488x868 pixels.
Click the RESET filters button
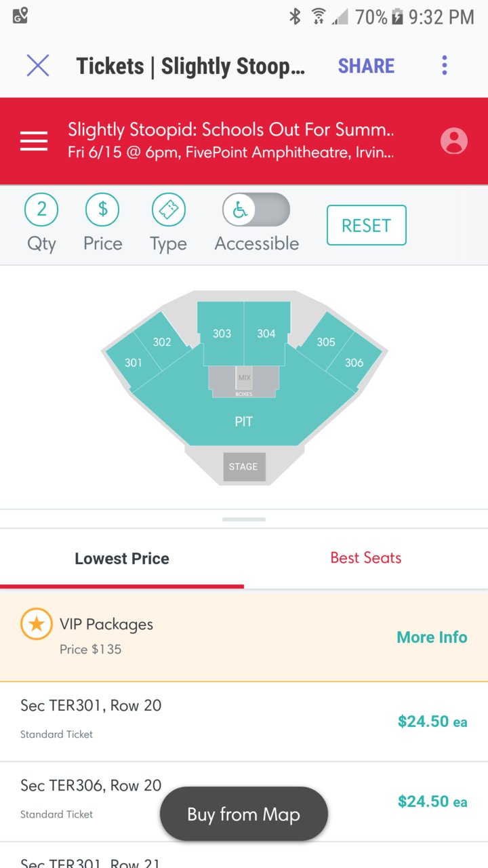coord(366,225)
